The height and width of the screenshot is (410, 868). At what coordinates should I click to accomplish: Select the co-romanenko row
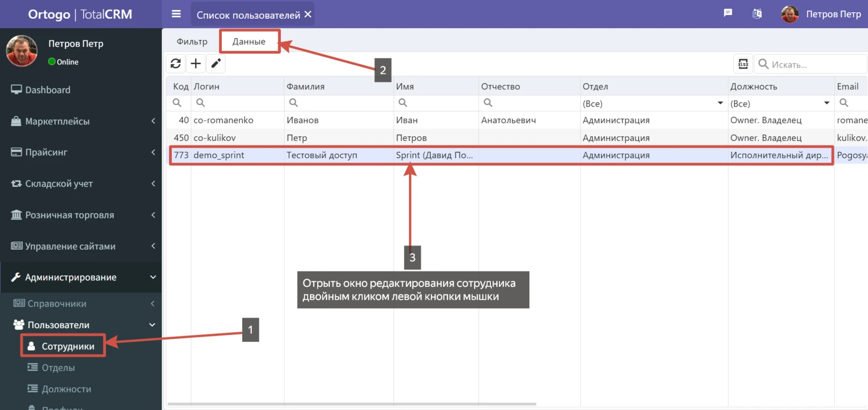coord(517,120)
